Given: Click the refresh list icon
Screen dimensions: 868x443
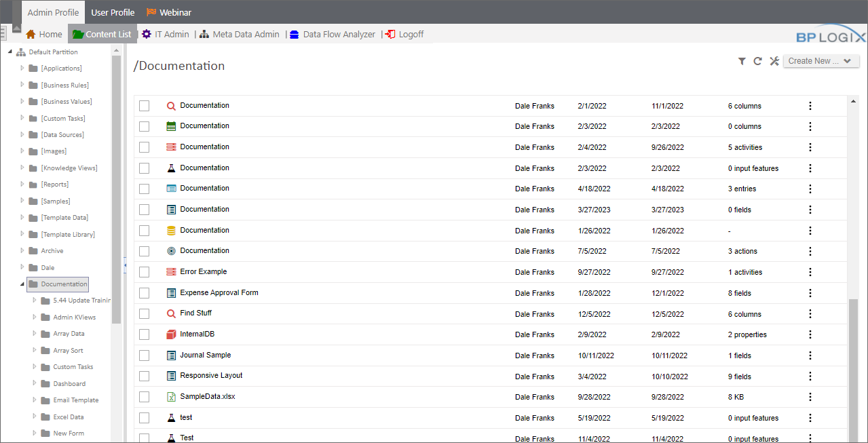Looking at the screenshot, I should point(758,61).
